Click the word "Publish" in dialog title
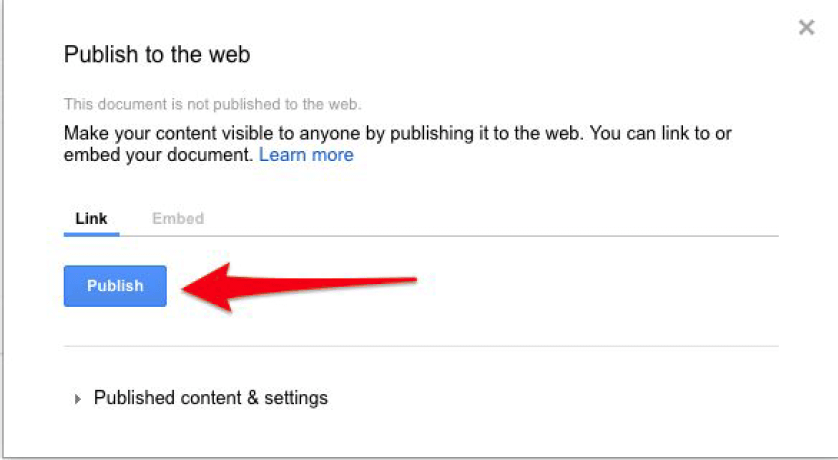 (x=95, y=54)
